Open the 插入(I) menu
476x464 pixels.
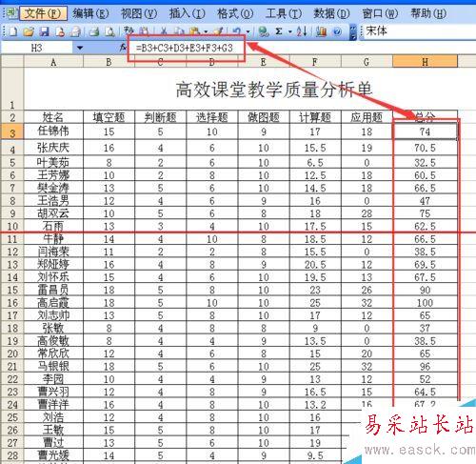coord(188,13)
